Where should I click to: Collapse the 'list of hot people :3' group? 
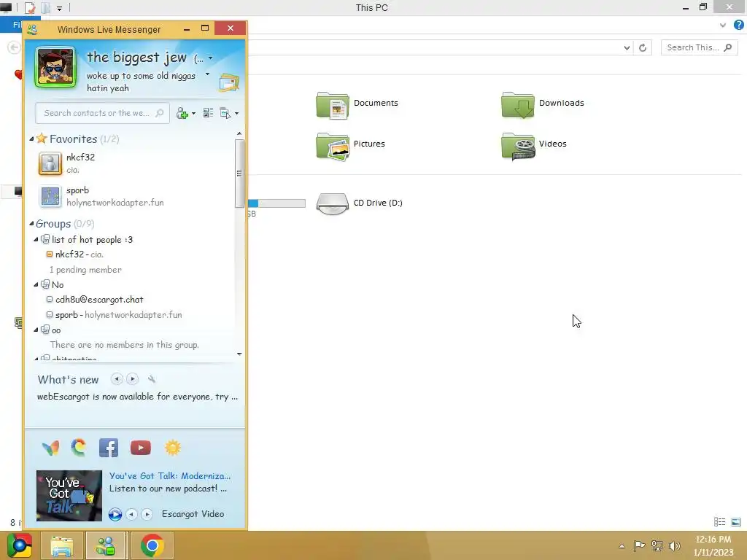[36, 239]
